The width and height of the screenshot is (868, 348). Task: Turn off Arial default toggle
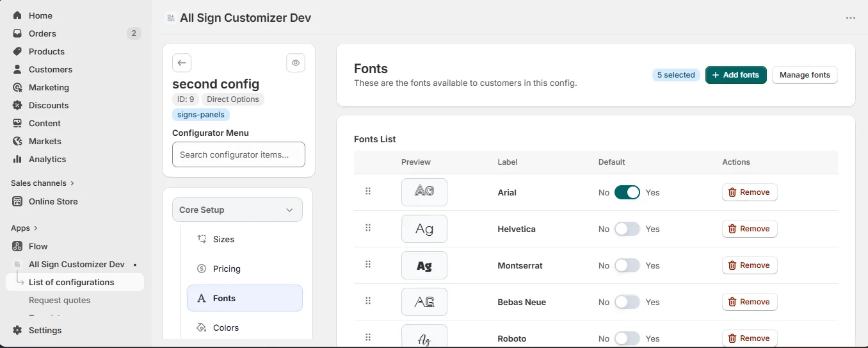coord(627,192)
